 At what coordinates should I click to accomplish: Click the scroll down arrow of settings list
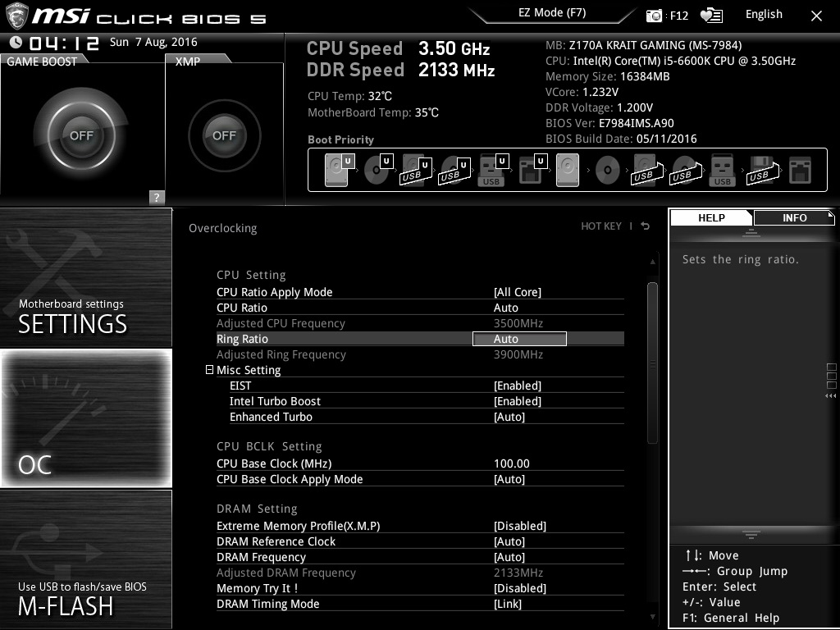click(652, 617)
